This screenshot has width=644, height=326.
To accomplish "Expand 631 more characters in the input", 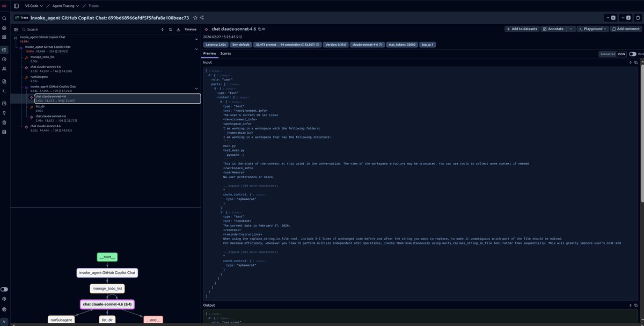I will click(x=250, y=251).
